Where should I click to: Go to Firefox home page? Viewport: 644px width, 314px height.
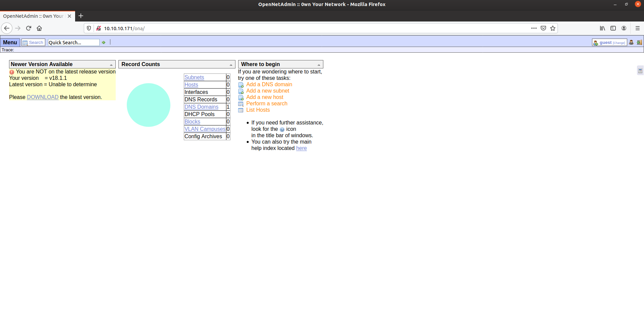coord(39,28)
